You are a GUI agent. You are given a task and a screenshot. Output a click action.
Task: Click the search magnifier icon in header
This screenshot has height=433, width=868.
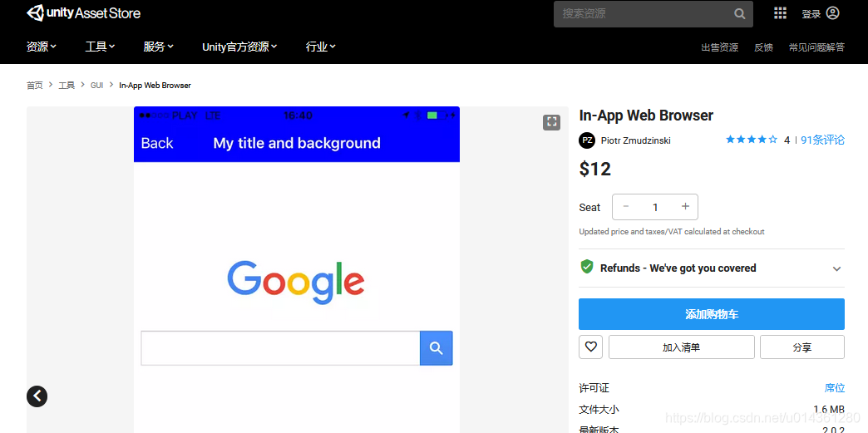click(740, 14)
